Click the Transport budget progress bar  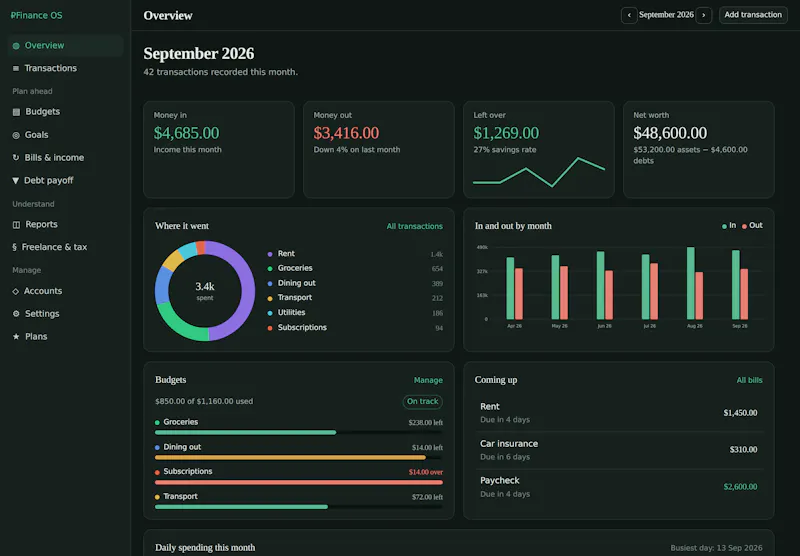[298, 507]
